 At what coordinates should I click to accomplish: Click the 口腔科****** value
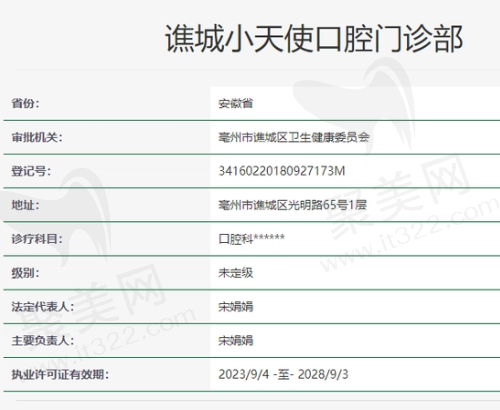click(252, 239)
